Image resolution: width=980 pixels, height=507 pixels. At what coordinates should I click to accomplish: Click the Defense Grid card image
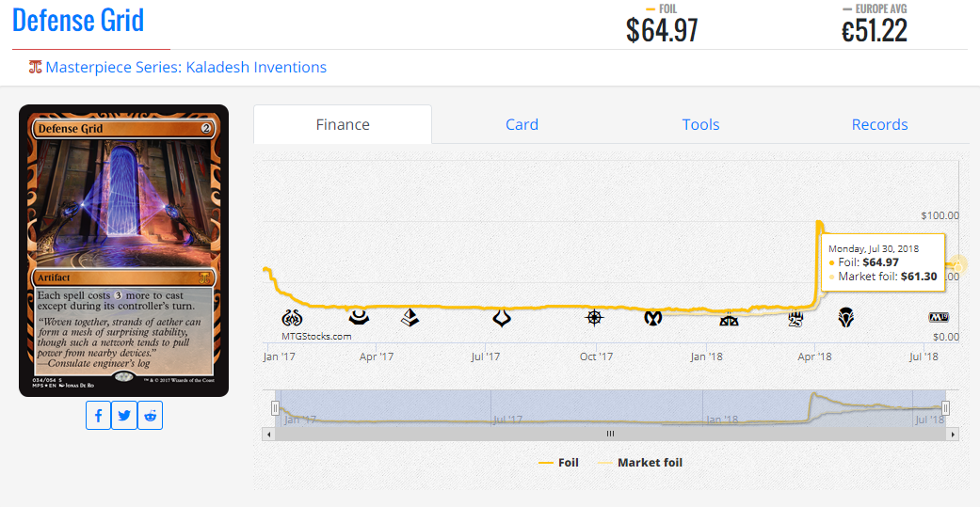pos(123,250)
